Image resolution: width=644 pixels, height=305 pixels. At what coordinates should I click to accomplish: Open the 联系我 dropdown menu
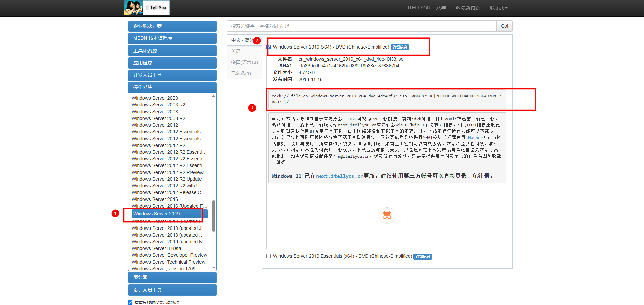coord(499,8)
